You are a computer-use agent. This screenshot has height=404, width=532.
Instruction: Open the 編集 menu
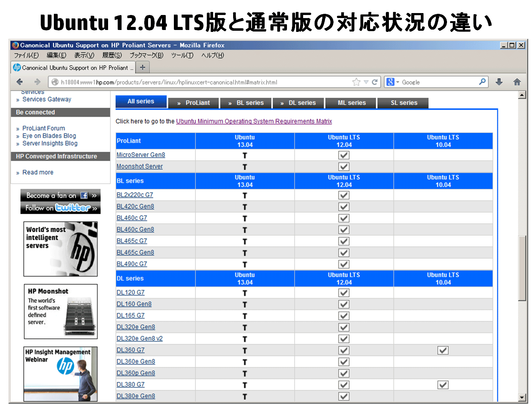[x=56, y=55]
